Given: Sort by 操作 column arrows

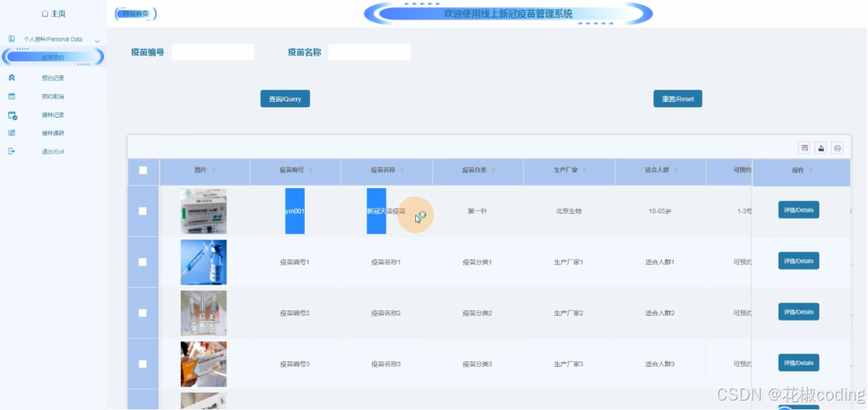Looking at the screenshot, I should point(811,171).
